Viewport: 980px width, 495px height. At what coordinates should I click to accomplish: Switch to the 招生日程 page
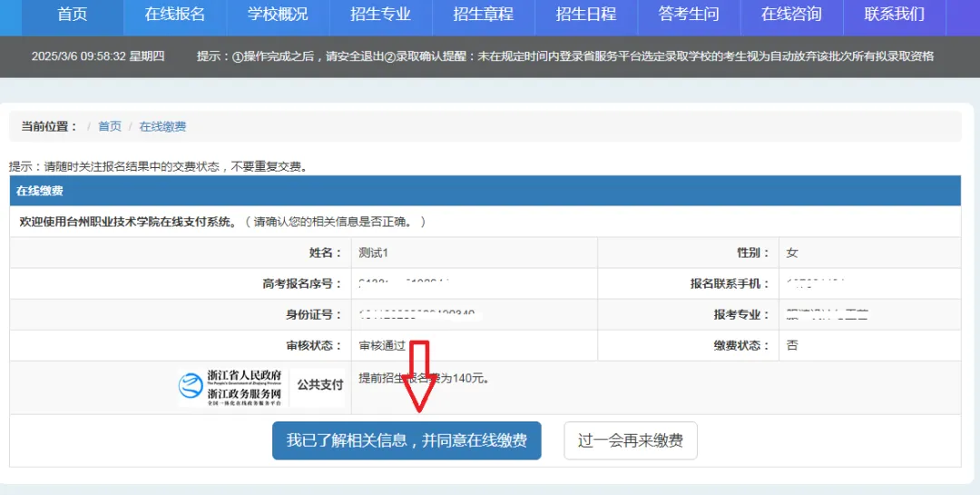[585, 15]
